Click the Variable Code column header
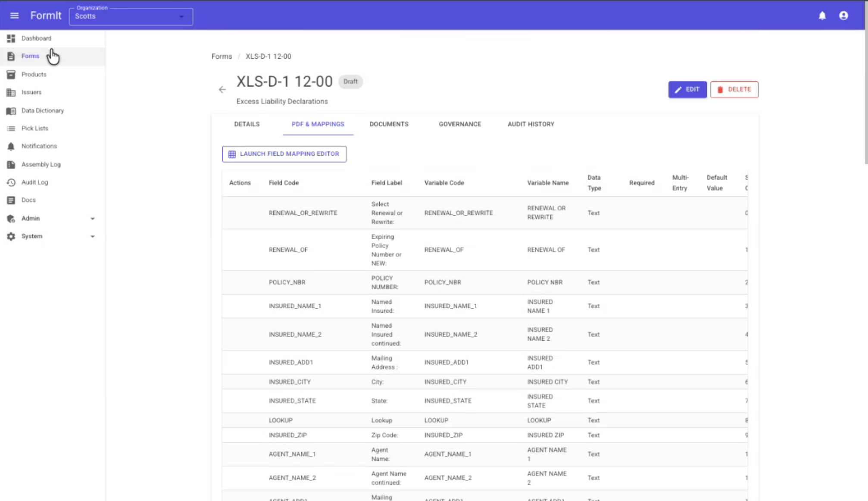868x501 pixels. tap(444, 183)
